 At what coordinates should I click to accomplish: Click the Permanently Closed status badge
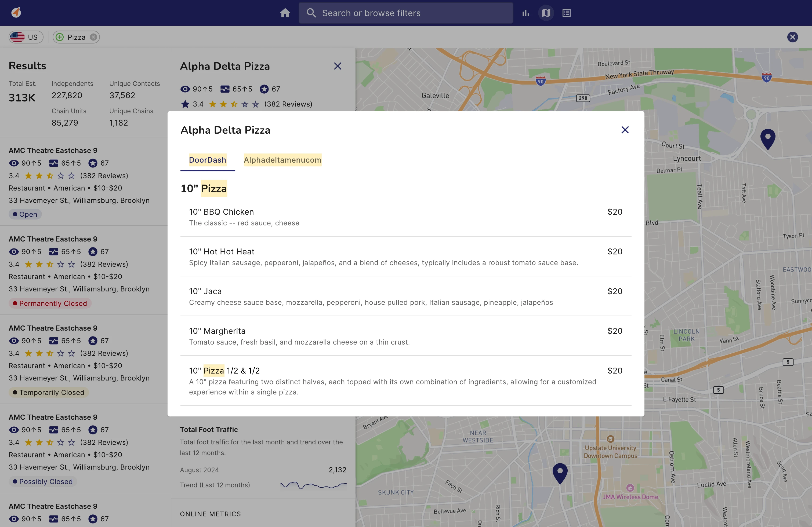point(50,303)
